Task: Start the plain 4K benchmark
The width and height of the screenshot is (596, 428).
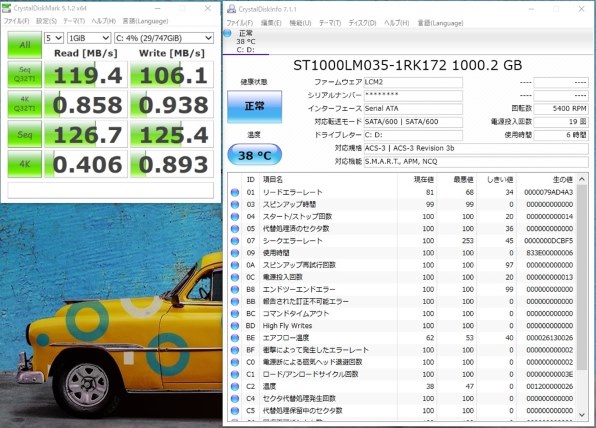Action: pyautogui.click(x=25, y=164)
